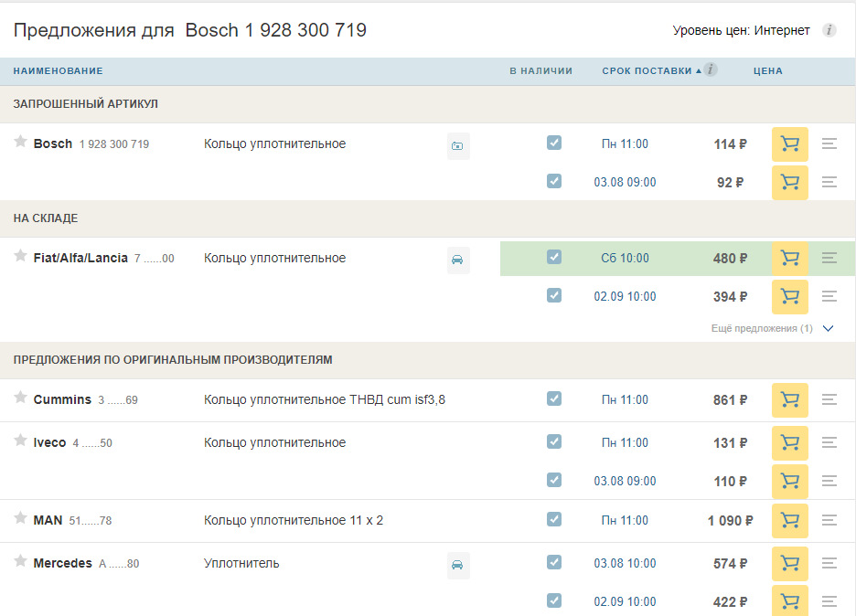Open the Cummins brand link

point(62,399)
